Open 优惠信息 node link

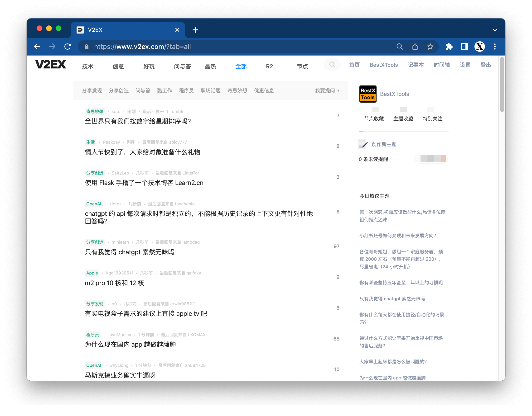coord(264,91)
